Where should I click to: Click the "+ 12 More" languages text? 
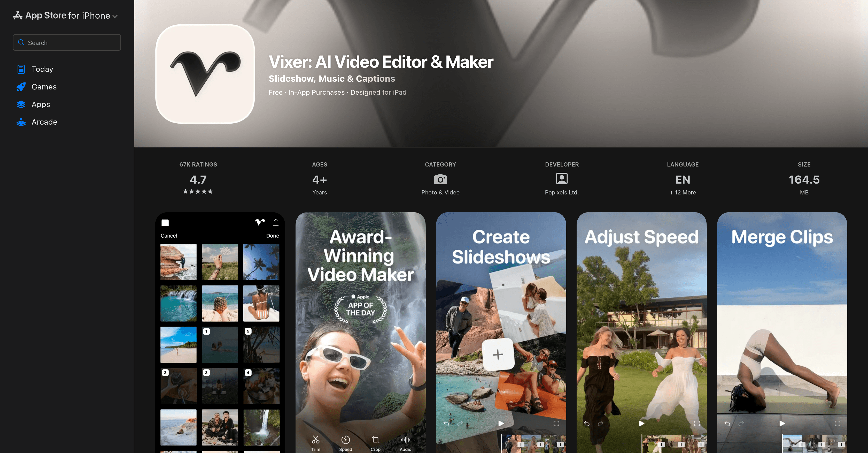point(682,192)
